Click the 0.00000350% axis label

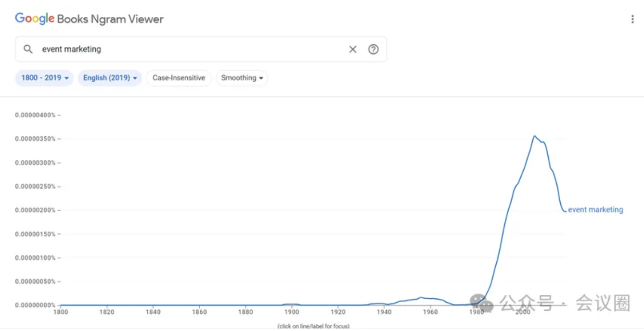(35, 139)
